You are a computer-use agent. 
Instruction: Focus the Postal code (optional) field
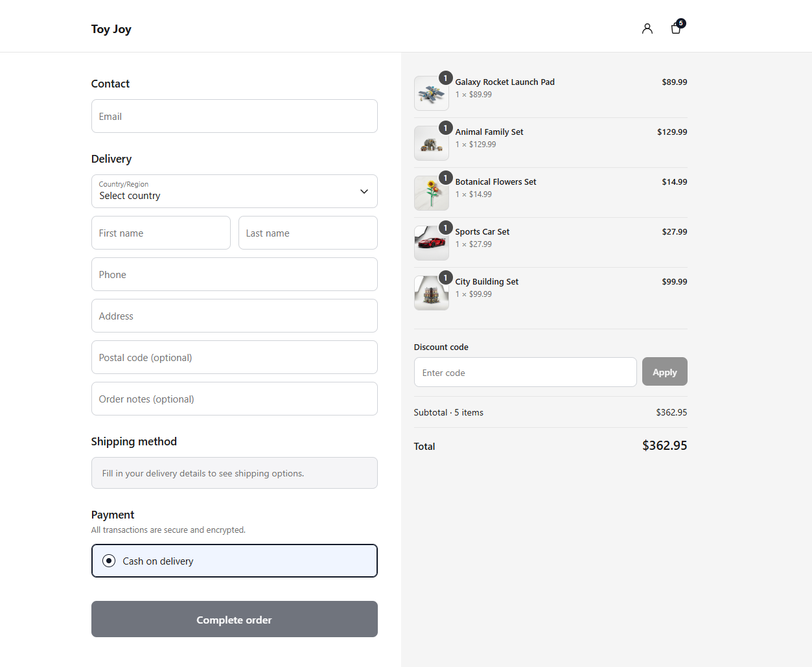(235, 357)
